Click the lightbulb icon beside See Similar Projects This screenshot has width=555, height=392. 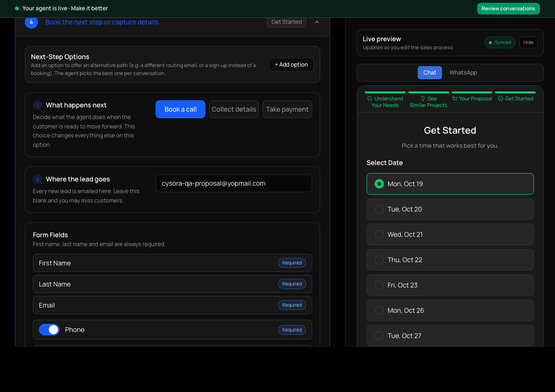tap(423, 98)
